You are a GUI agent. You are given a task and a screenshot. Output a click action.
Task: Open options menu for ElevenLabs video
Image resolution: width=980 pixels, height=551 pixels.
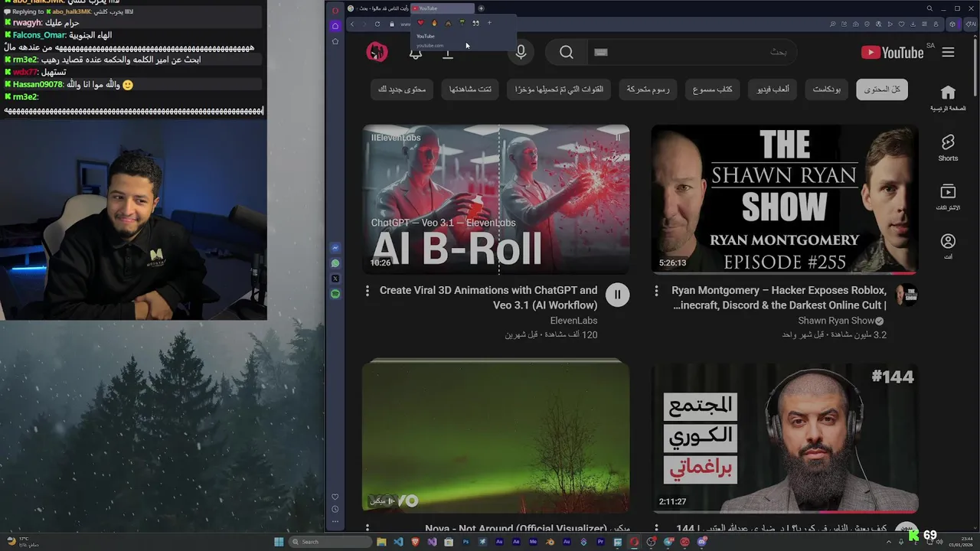pyautogui.click(x=367, y=291)
